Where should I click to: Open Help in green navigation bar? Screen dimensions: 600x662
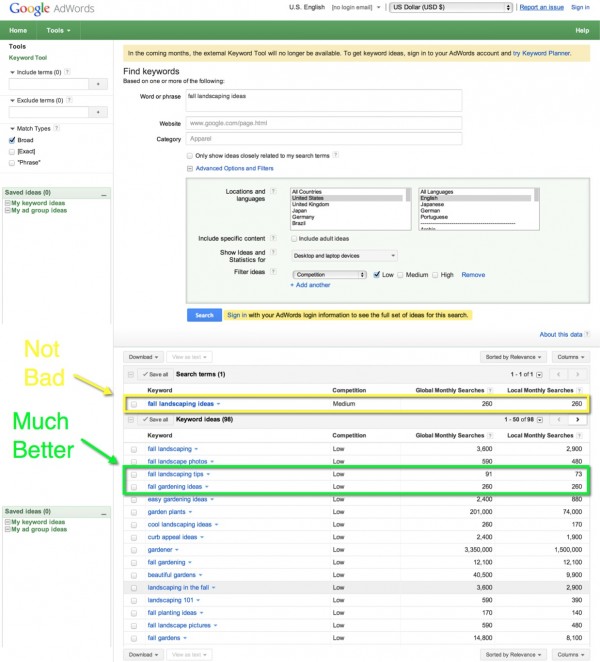click(582, 30)
